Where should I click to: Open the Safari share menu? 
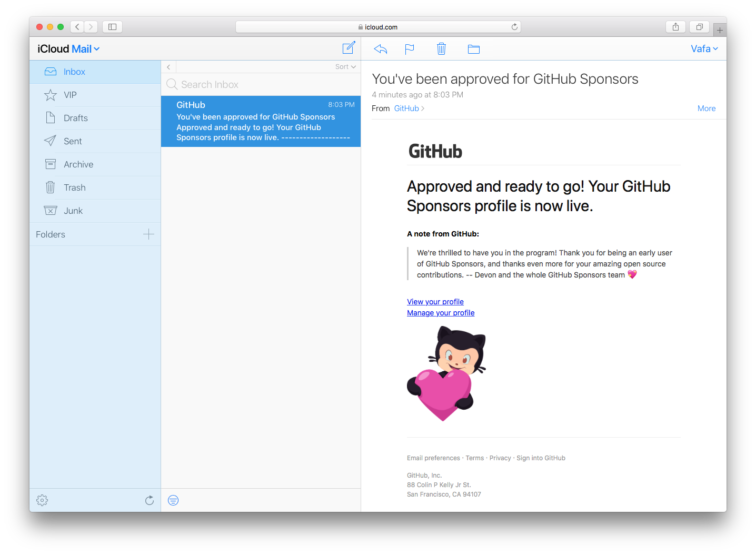pos(676,27)
